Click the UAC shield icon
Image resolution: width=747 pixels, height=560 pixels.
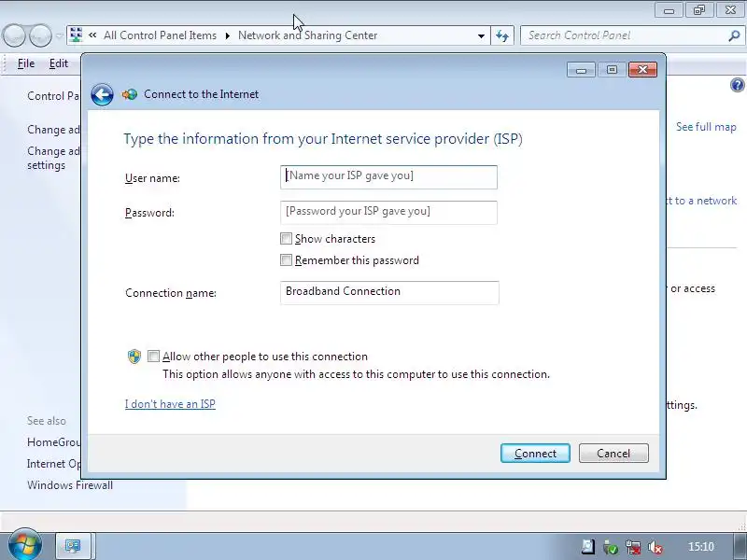(134, 357)
